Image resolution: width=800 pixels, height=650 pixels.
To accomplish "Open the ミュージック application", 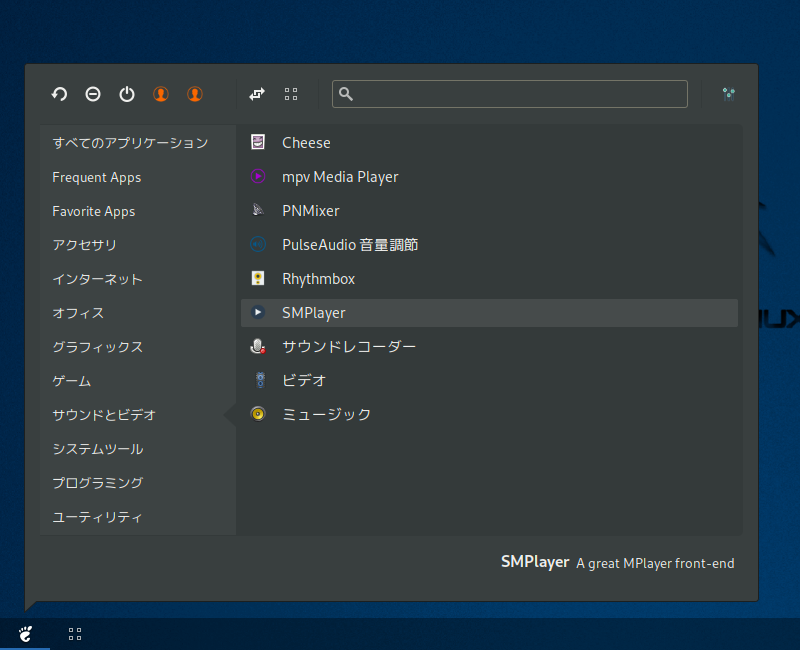I will [489, 414].
